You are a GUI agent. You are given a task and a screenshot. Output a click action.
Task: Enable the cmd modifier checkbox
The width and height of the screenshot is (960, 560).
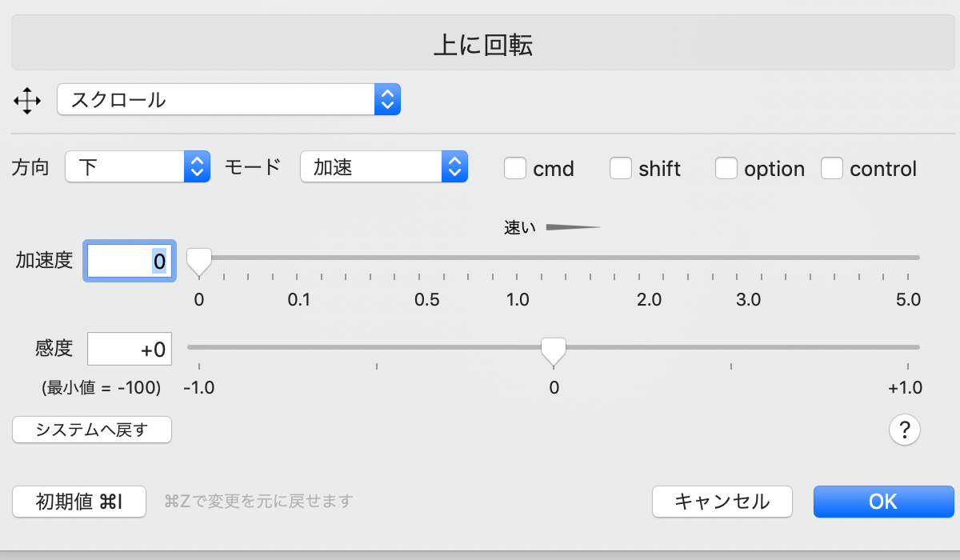point(515,169)
